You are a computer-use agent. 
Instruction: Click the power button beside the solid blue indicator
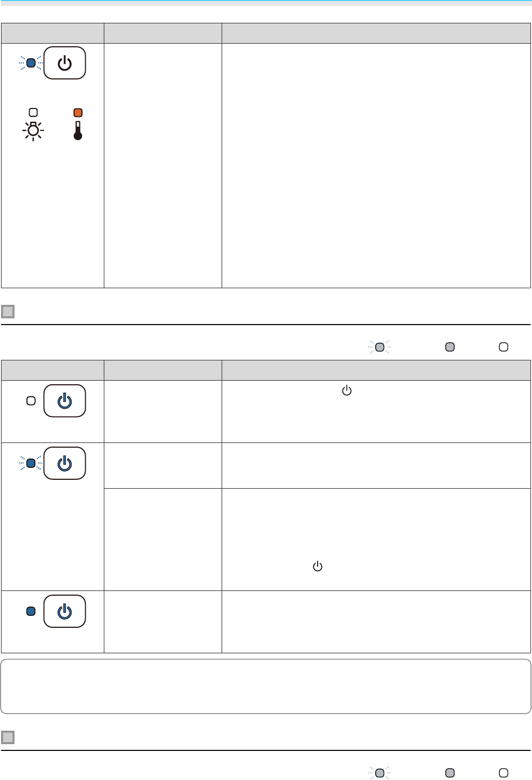[64, 611]
